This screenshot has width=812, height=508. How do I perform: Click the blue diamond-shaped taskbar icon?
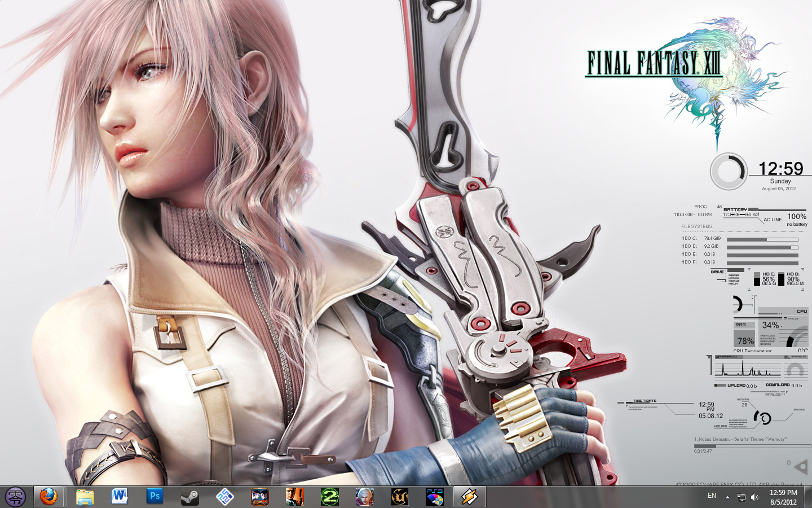point(224,497)
